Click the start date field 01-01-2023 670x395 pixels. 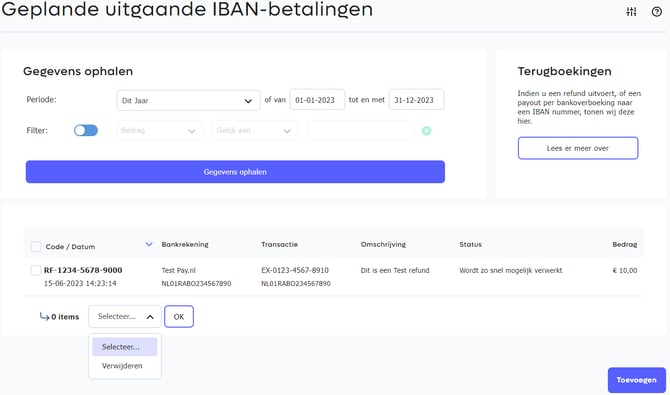pyautogui.click(x=317, y=100)
